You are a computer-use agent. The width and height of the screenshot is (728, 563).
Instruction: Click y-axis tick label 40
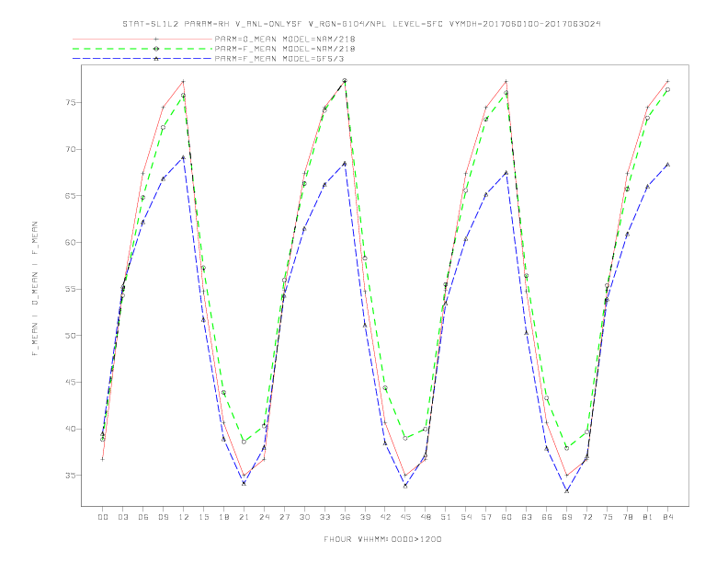click(x=71, y=429)
